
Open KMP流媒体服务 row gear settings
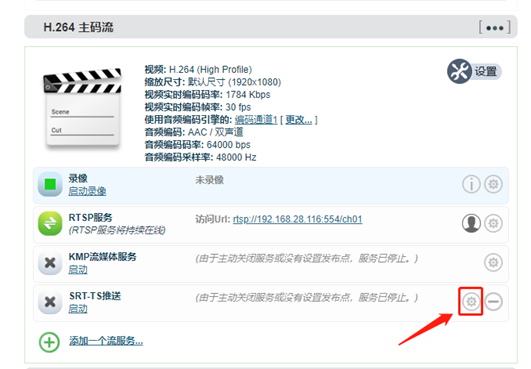(x=493, y=262)
